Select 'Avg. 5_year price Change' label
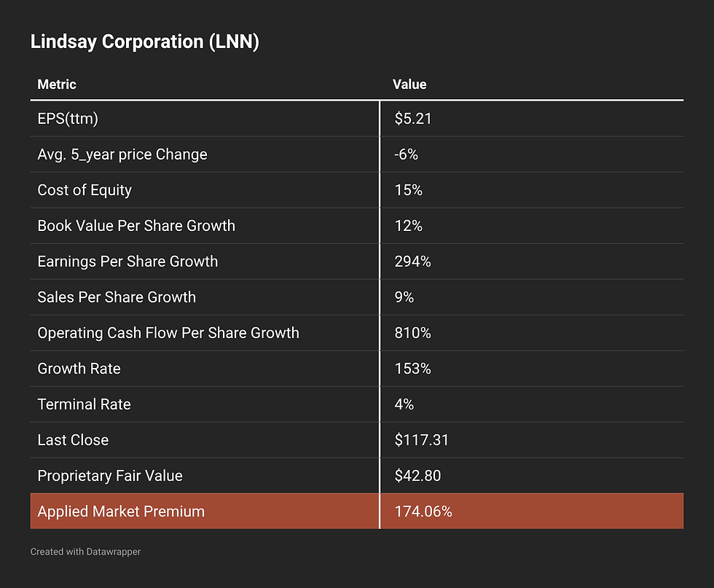This screenshot has width=714, height=588. [x=122, y=154]
